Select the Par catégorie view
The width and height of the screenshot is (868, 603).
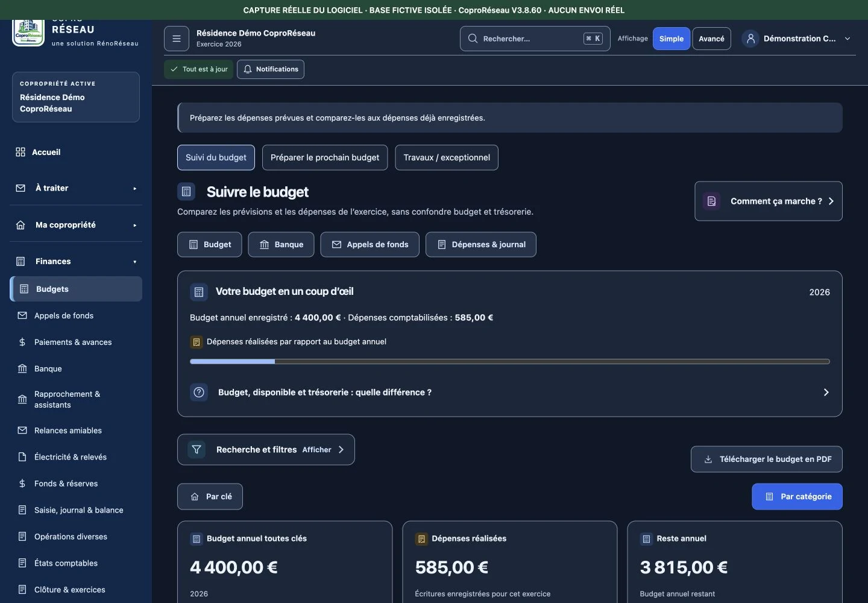coord(797,497)
